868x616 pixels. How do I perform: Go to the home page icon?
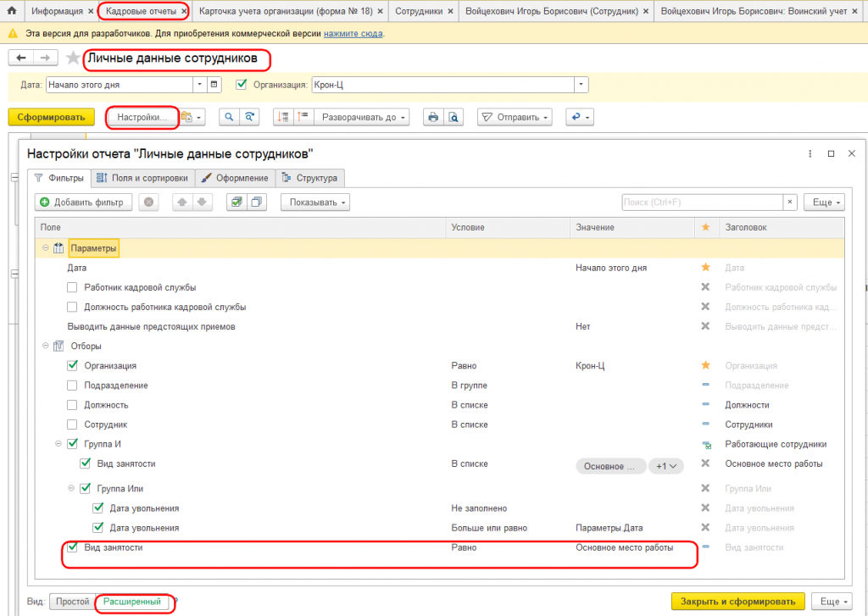tap(12, 11)
